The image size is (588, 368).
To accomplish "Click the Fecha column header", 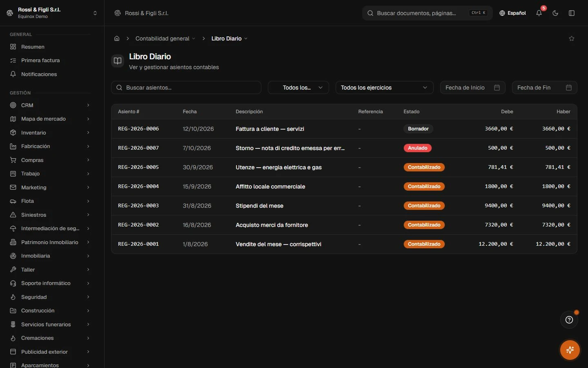I will point(190,112).
